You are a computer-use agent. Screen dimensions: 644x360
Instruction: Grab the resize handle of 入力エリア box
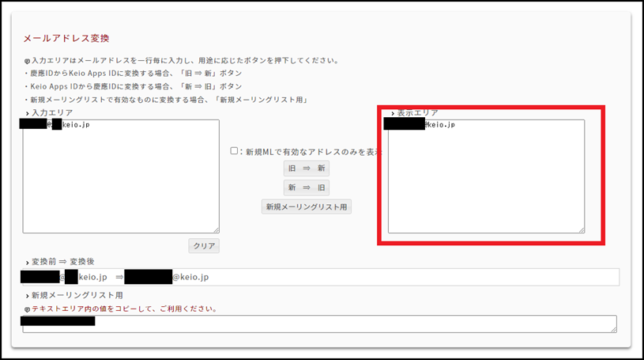click(x=216, y=230)
